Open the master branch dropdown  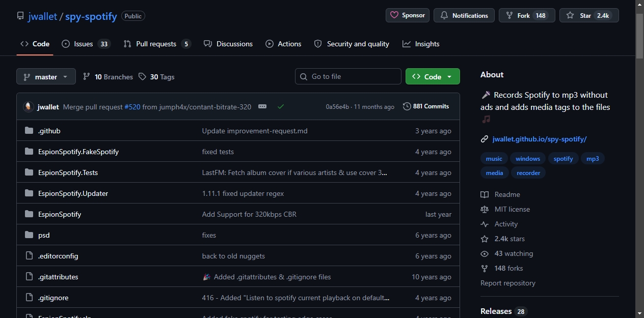[46, 77]
